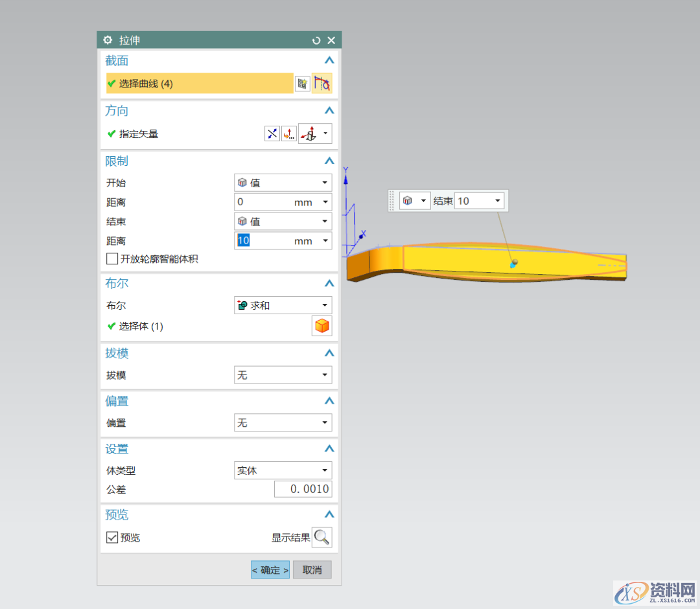
Task: Click the 显示结果 magnifier icon
Action: click(x=322, y=537)
